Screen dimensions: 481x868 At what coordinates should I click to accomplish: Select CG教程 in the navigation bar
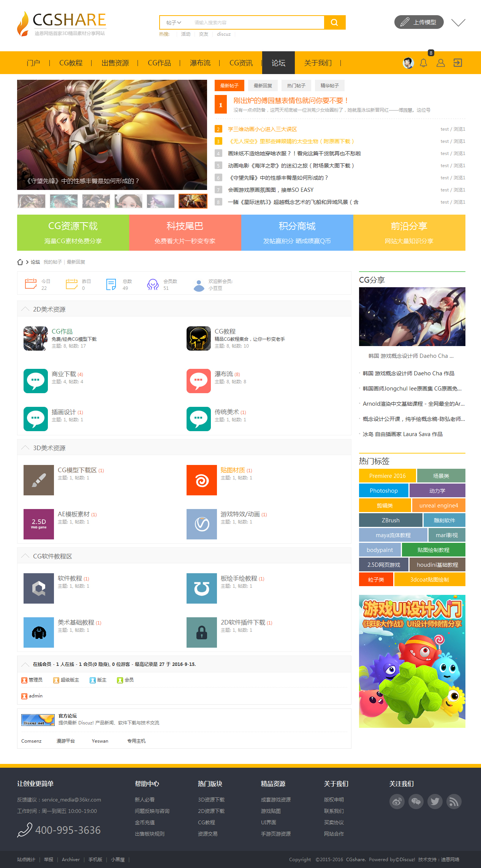(x=71, y=63)
